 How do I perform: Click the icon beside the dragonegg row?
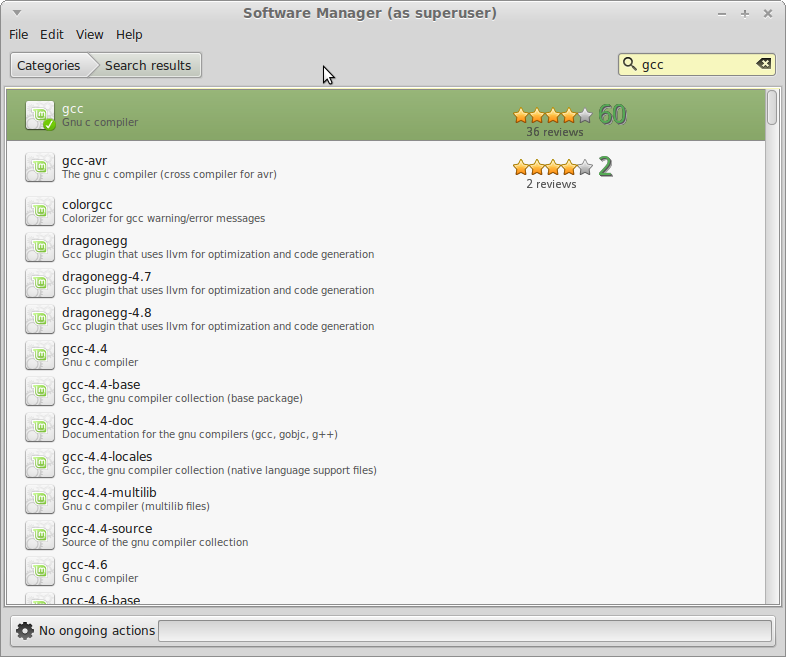pos(40,247)
